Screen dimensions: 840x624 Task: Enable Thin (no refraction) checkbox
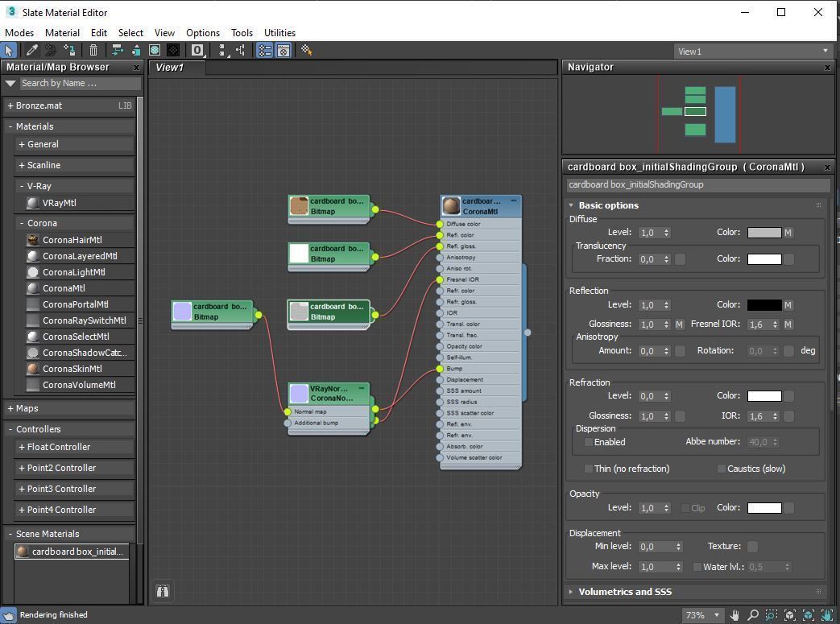589,469
